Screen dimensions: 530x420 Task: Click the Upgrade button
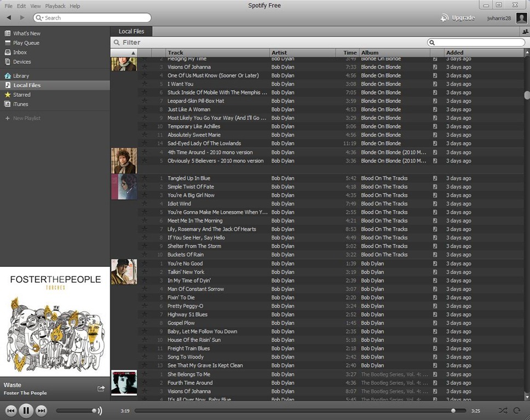point(458,18)
